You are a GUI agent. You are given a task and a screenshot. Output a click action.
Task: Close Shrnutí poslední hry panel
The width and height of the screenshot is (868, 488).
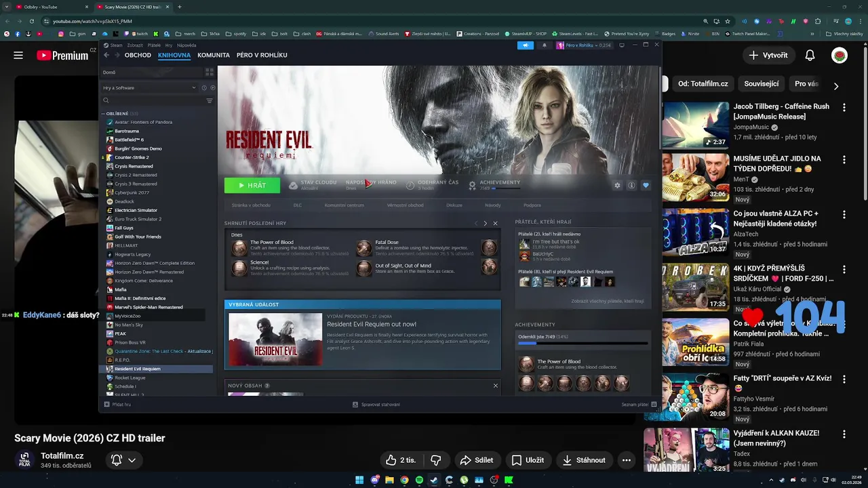(x=495, y=223)
